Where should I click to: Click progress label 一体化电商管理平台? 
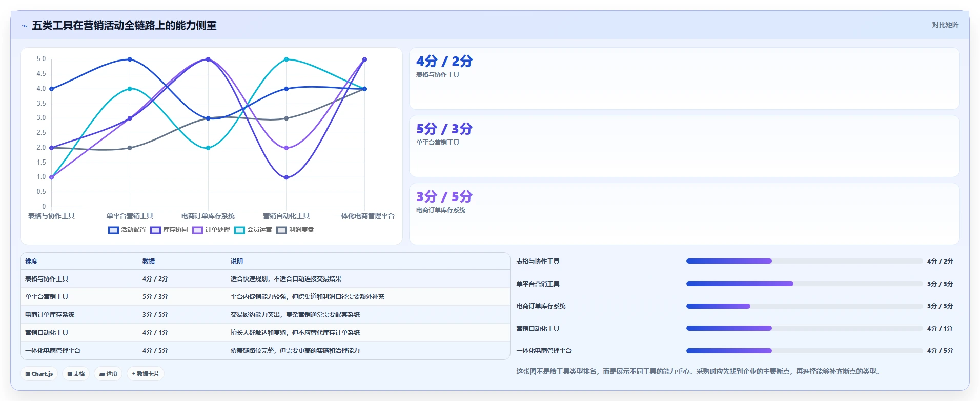pyautogui.click(x=544, y=350)
